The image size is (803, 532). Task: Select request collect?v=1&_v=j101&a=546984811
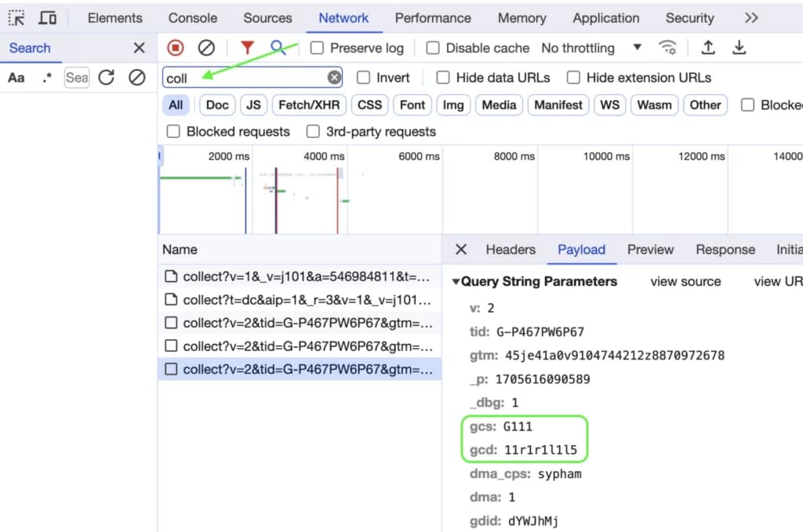300,277
